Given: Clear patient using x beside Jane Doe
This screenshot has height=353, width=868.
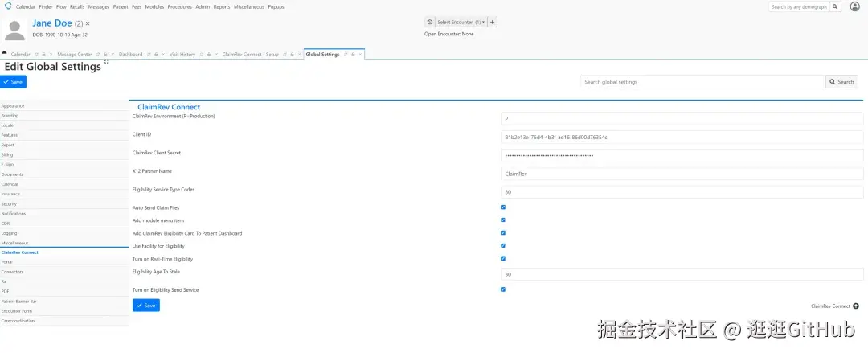Looking at the screenshot, I should pos(88,24).
